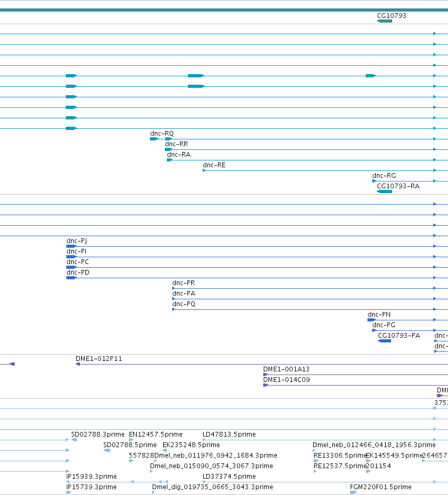Select the DME1-014C09 clone label
448x495 pixels.
click(x=286, y=380)
